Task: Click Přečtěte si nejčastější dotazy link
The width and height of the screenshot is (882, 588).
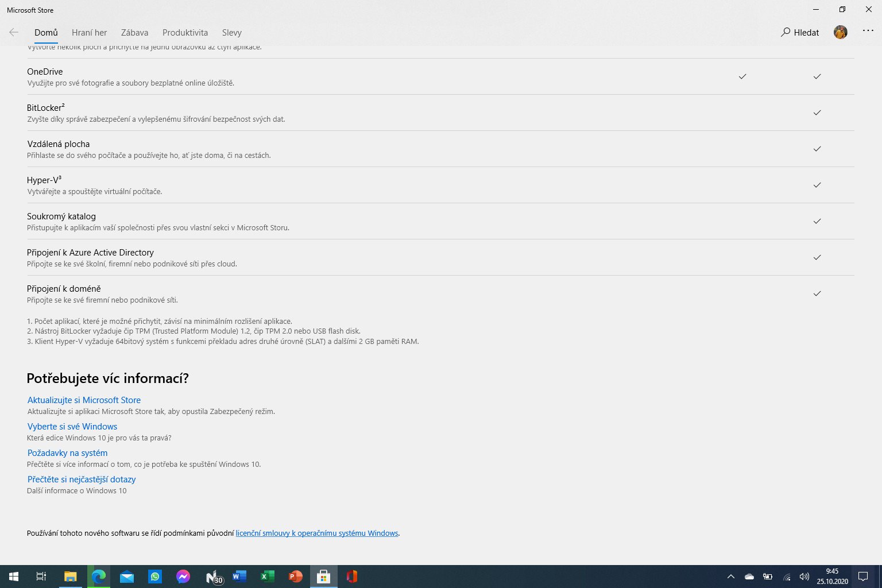Action: point(82,479)
